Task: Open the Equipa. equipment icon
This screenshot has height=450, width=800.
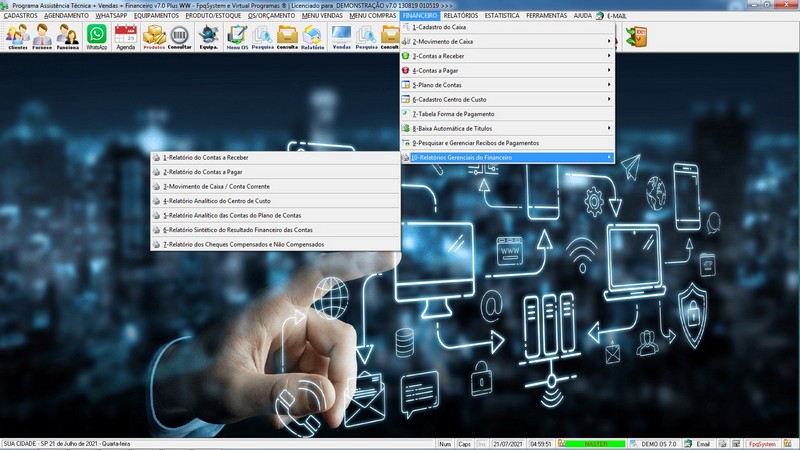Action: (x=208, y=37)
